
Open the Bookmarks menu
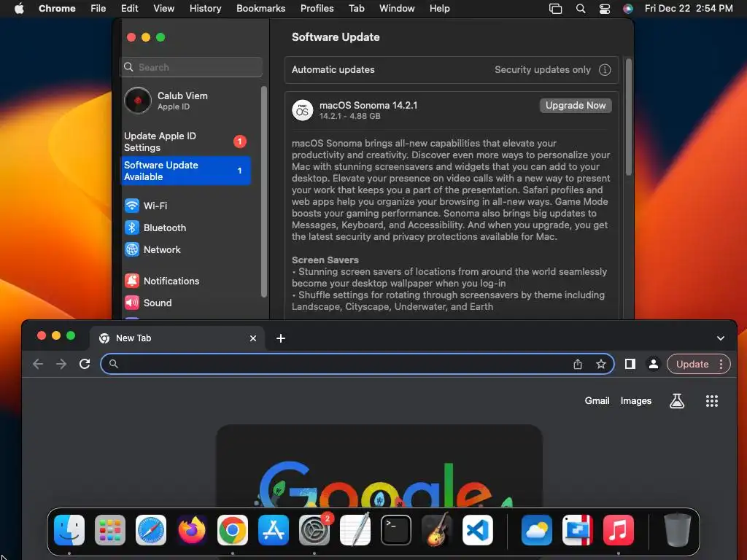point(260,9)
